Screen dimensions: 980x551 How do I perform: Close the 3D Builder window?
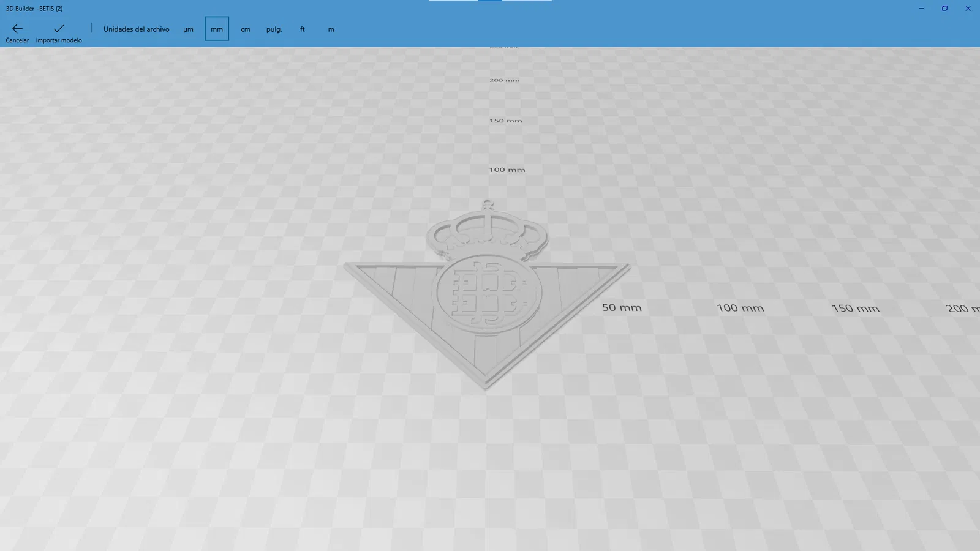[968, 9]
